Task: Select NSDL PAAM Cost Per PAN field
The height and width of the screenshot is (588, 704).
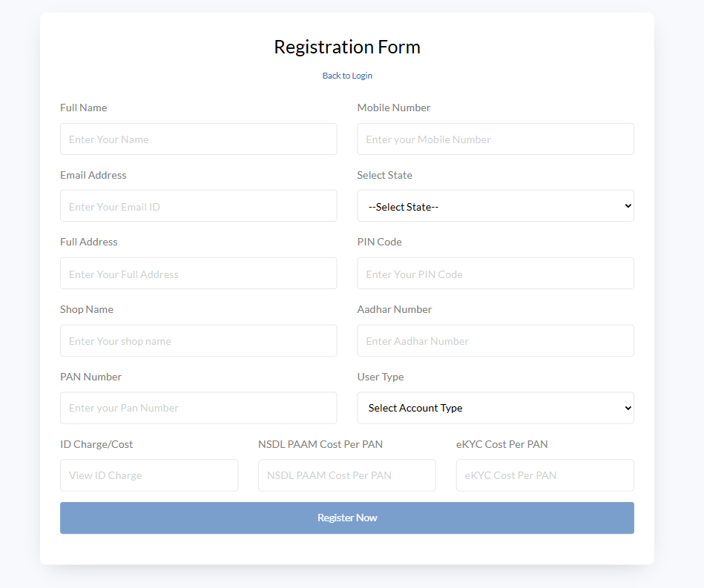Action: tap(346, 475)
